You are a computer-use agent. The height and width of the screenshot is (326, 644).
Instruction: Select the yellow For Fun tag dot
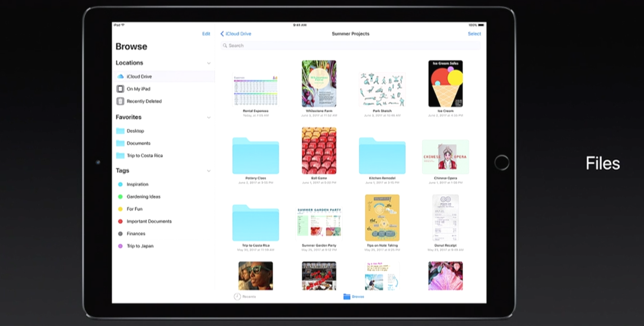[120, 209]
